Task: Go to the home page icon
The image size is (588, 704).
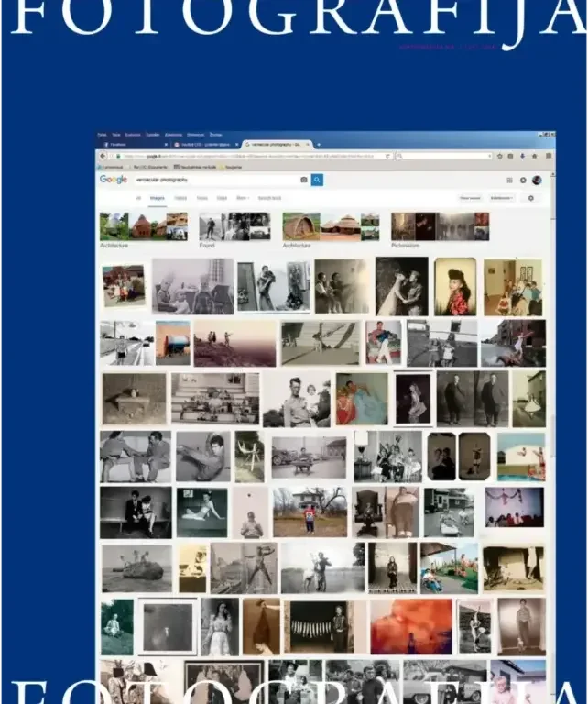Action: (x=534, y=156)
